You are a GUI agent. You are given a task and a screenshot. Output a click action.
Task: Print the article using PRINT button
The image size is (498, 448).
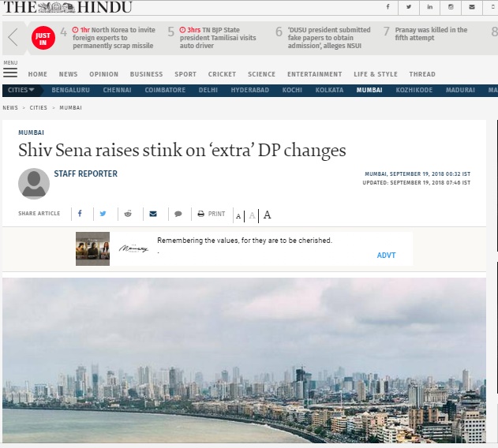tap(212, 214)
